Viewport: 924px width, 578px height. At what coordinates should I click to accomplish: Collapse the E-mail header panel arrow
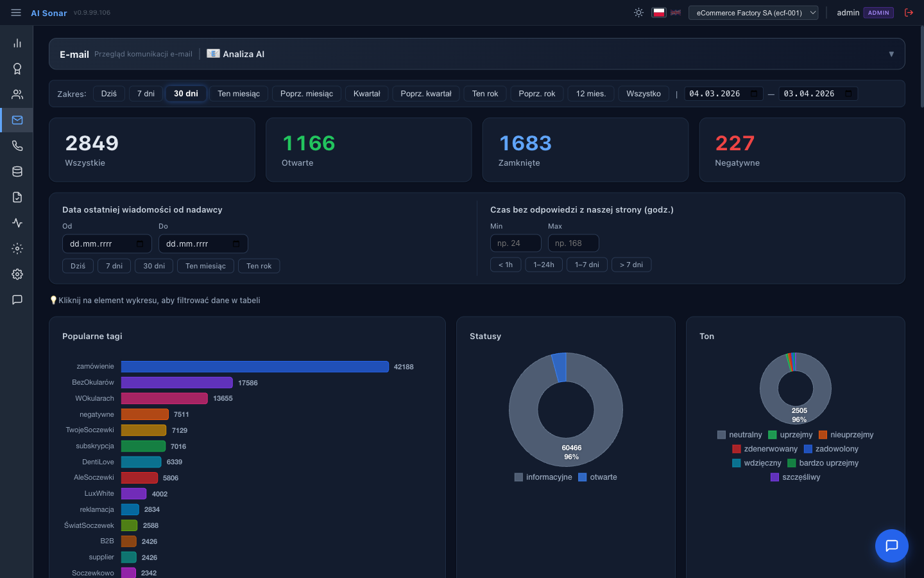[x=891, y=54]
